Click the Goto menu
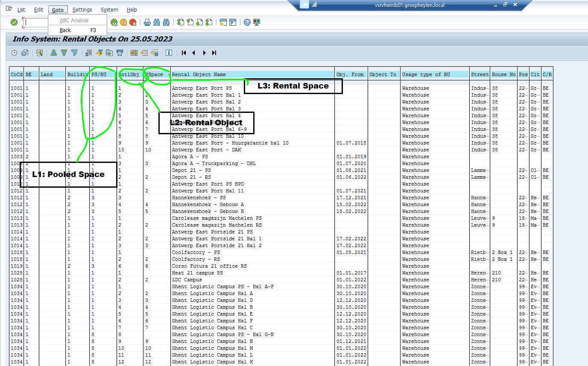 click(x=58, y=10)
